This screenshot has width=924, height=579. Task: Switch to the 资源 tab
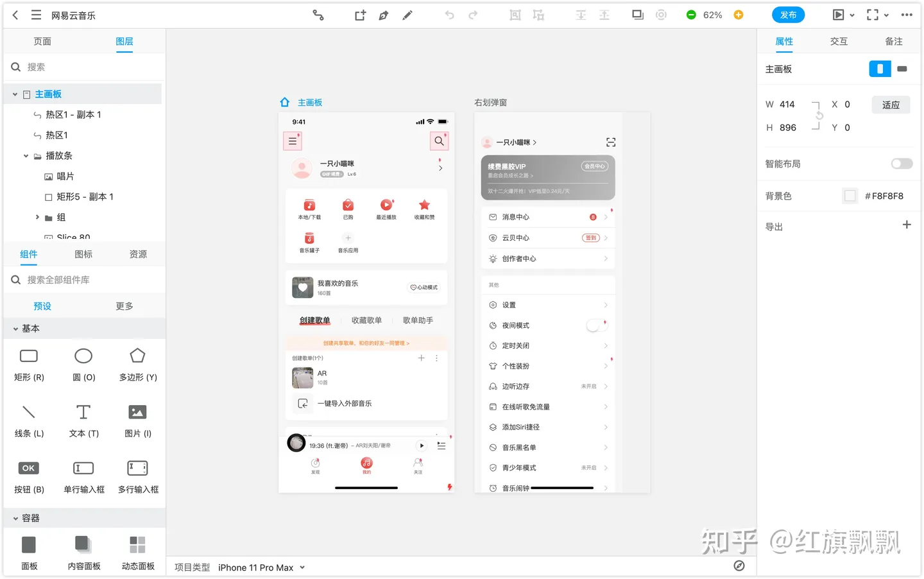click(x=138, y=254)
